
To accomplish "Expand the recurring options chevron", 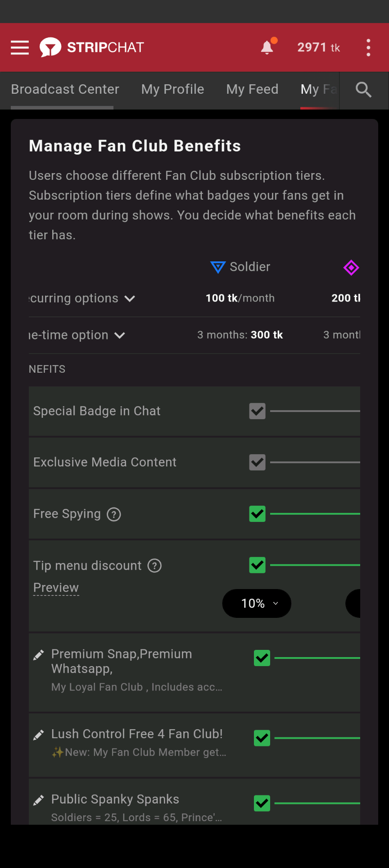I will 130,299.
